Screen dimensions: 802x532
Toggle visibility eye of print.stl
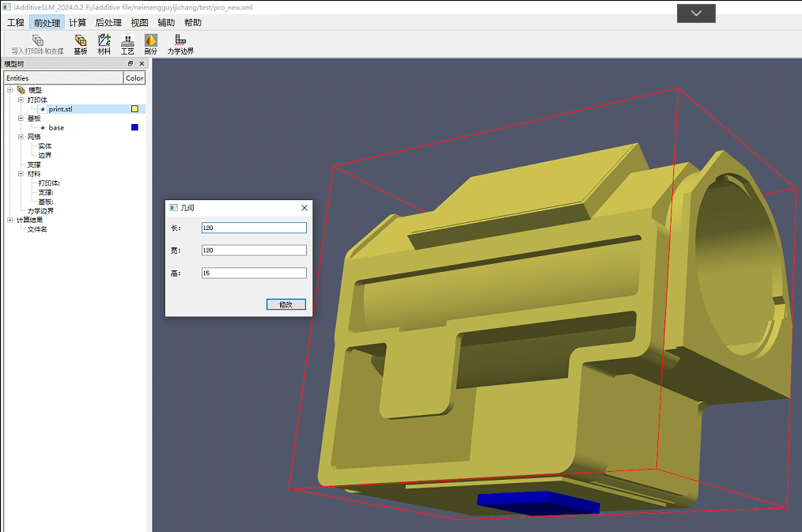tap(43, 109)
